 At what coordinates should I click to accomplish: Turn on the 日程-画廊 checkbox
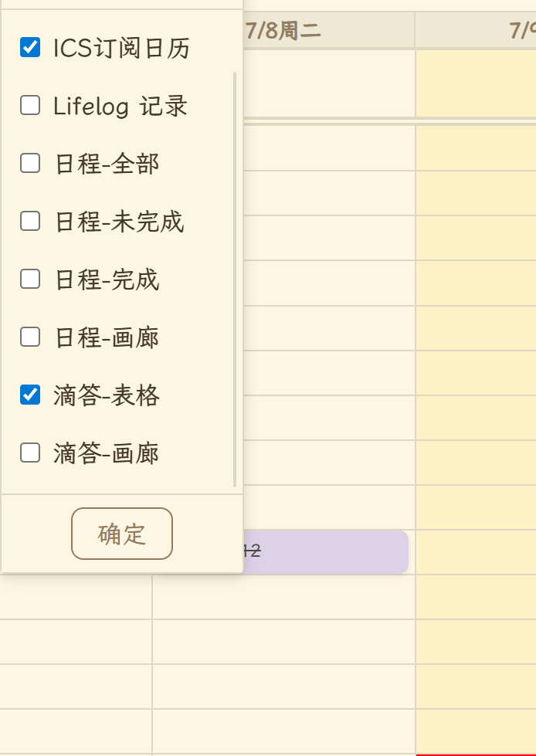(30, 337)
